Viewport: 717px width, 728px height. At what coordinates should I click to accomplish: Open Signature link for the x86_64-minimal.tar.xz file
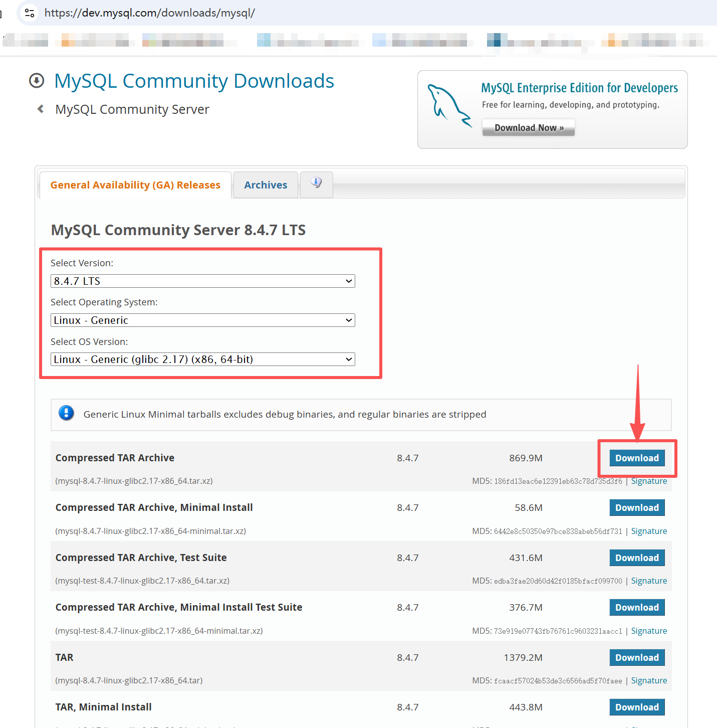[x=649, y=531]
